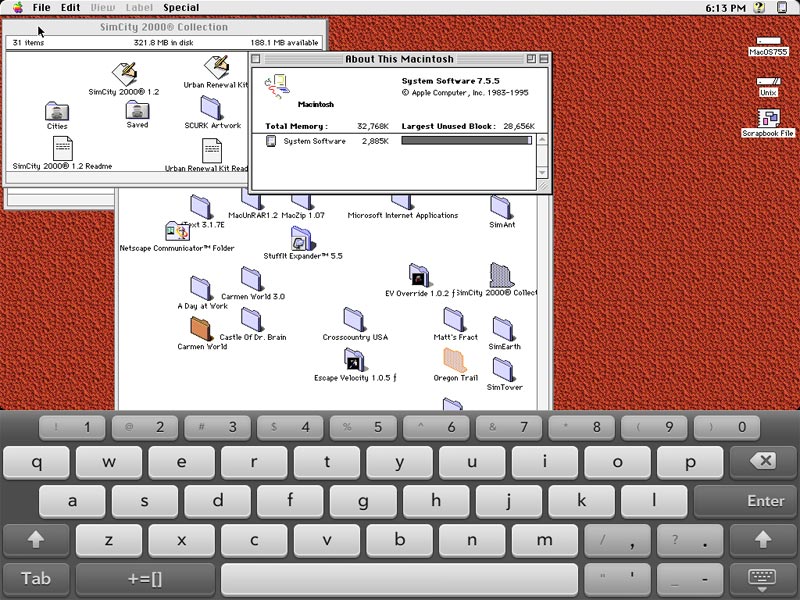The width and height of the screenshot is (800, 600).
Task: Open the Carmen World folder icon
Action: (x=202, y=328)
